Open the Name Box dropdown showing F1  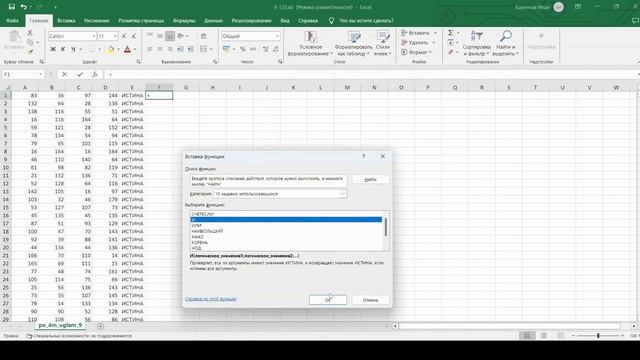(40, 75)
